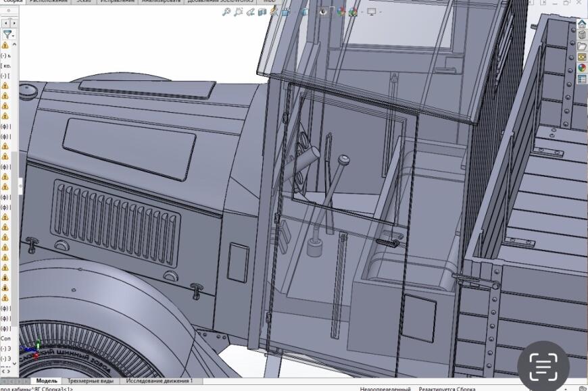Image resolution: width=588 pixels, height=391 pixels.
Task: Open View Palette icon in task pane
Action: tap(582, 57)
